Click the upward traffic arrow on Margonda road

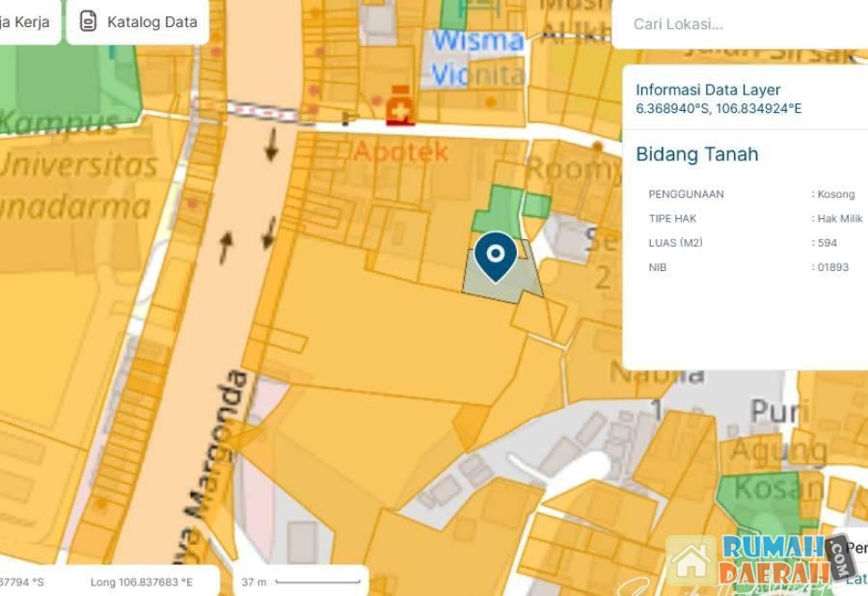tap(226, 247)
